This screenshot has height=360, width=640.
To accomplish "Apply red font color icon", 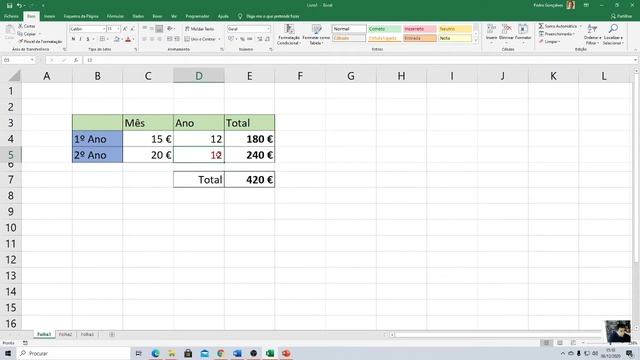I will (128, 39).
